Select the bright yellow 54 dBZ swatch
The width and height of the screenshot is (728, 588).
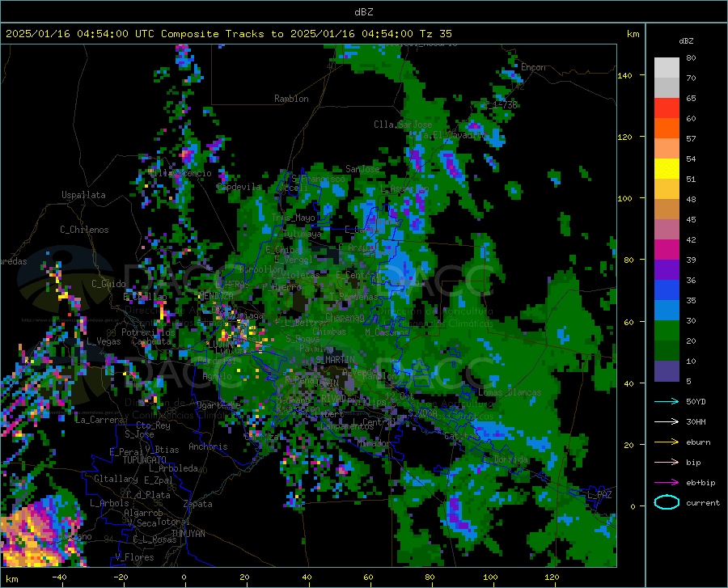[667, 169]
